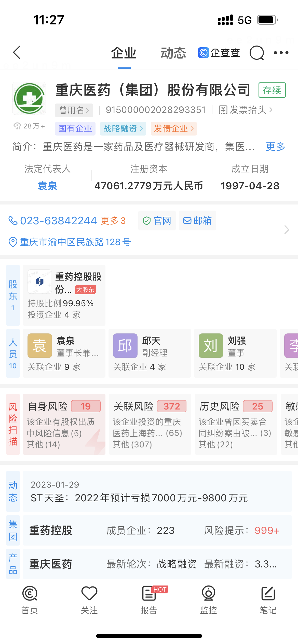Tap 持股比例99.95% text
Screen dimensions: 298x644
[x=61, y=303]
